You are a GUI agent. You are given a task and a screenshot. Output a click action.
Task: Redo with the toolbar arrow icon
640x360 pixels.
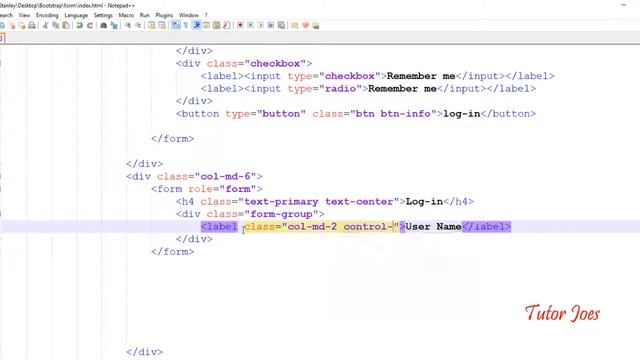point(90,25)
